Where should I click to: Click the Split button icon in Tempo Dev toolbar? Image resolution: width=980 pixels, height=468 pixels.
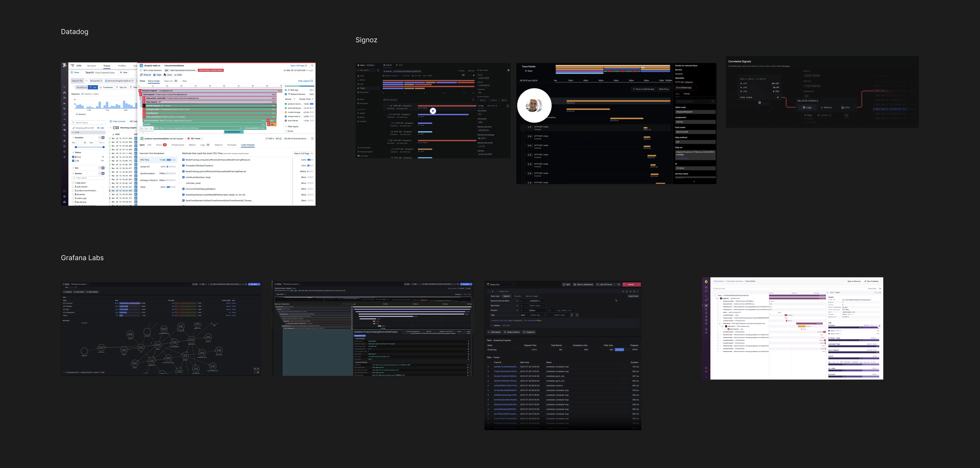pos(564,284)
